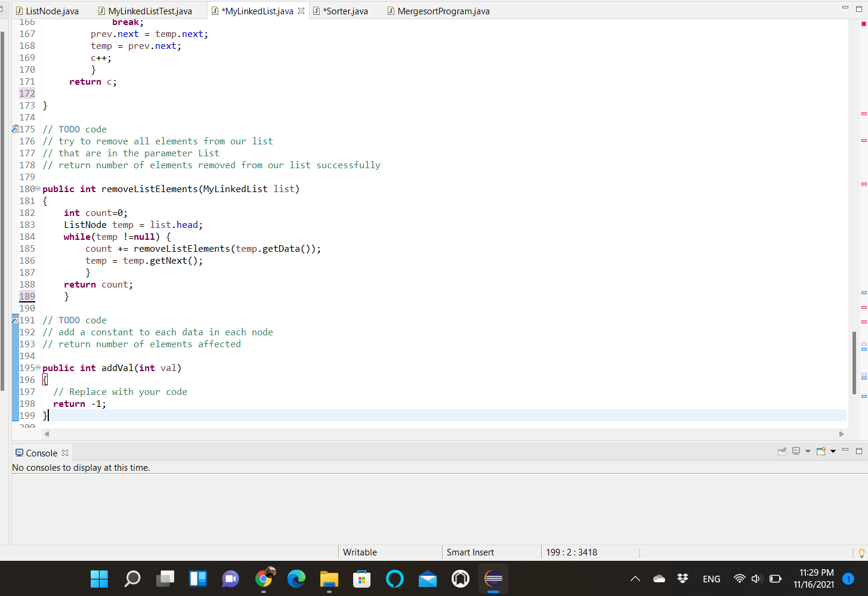This screenshot has width=868, height=596.
Task: Click the editor's vertical scrollbar thumb
Action: click(855, 363)
